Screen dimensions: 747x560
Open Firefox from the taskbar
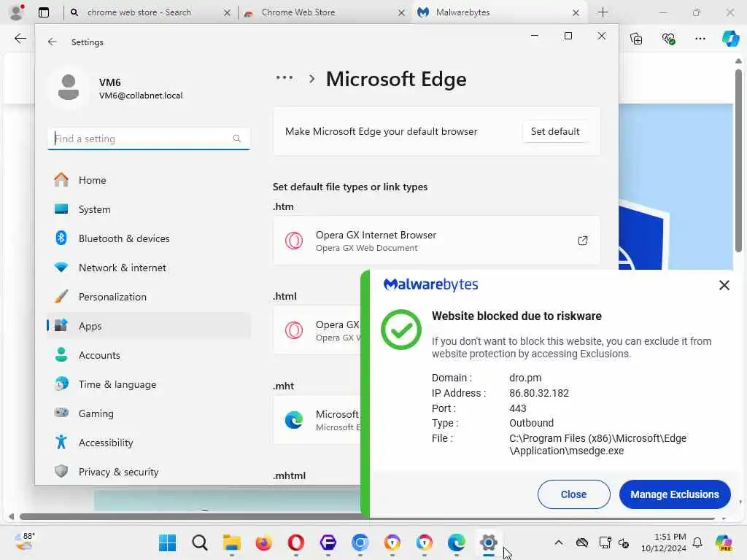263,542
